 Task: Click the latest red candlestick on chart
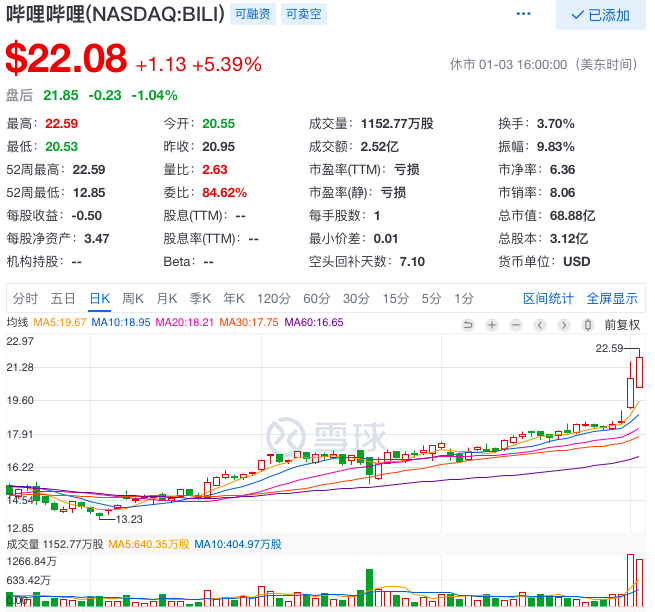click(x=639, y=372)
